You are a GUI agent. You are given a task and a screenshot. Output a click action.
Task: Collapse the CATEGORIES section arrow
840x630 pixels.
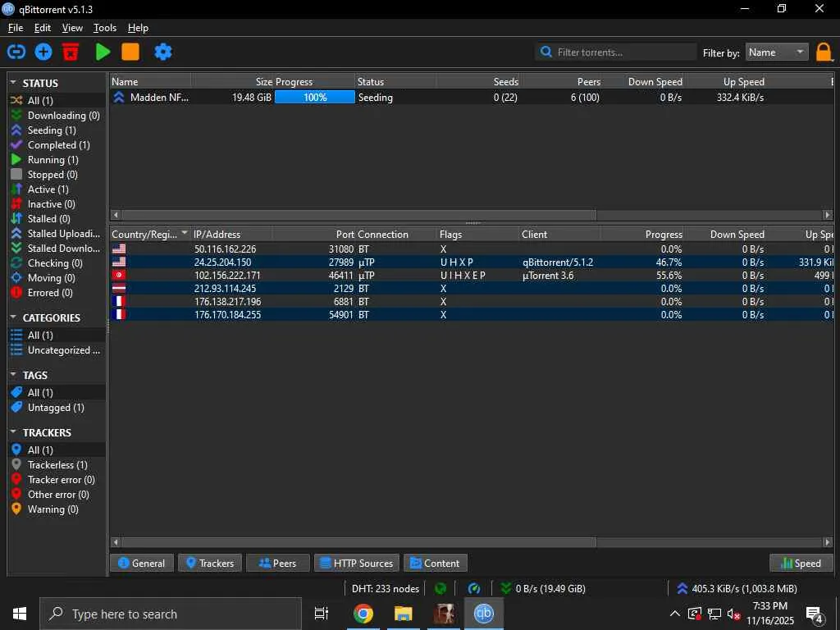tap(13, 317)
